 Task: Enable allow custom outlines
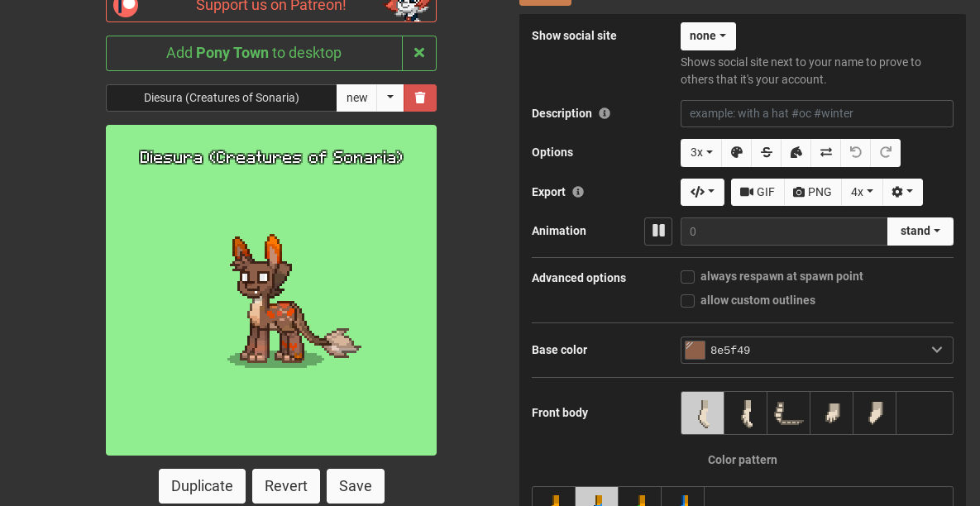(x=687, y=301)
